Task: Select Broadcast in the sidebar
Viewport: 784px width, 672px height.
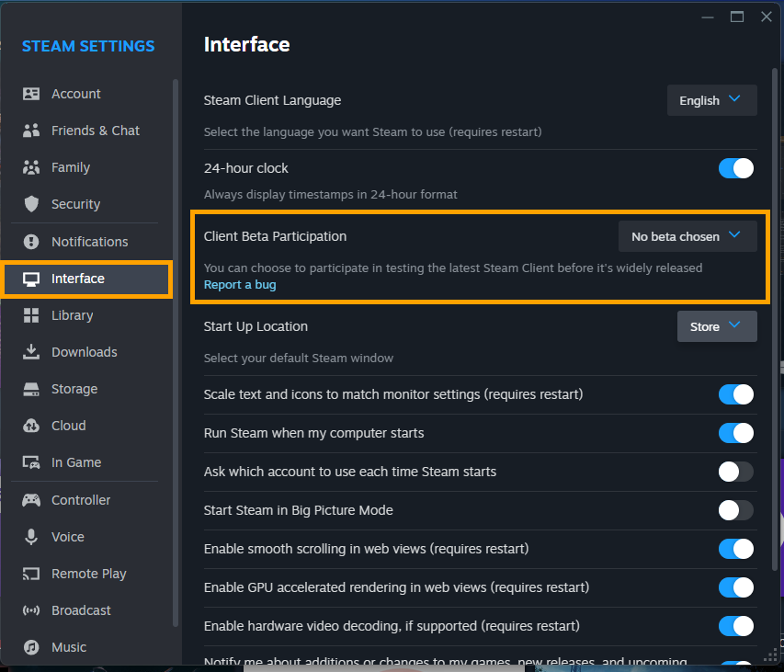Action: [87, 610]
